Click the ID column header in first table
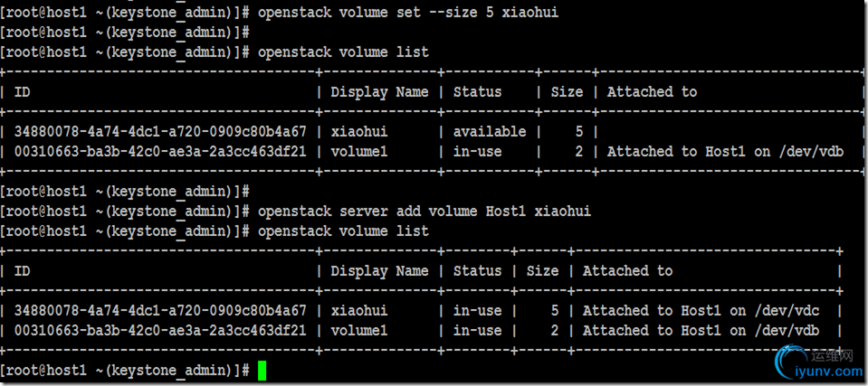Screen dimensions: 868x386 pos(22,92)
